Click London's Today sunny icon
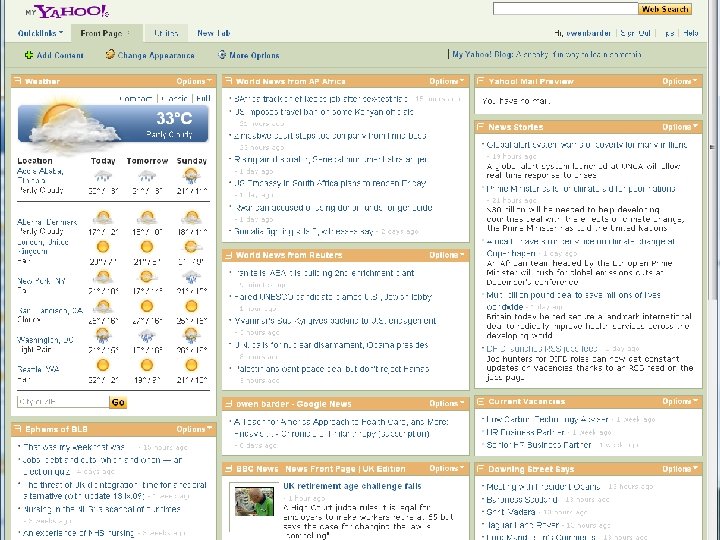This screenshot has height=540, width=720. 103,247
